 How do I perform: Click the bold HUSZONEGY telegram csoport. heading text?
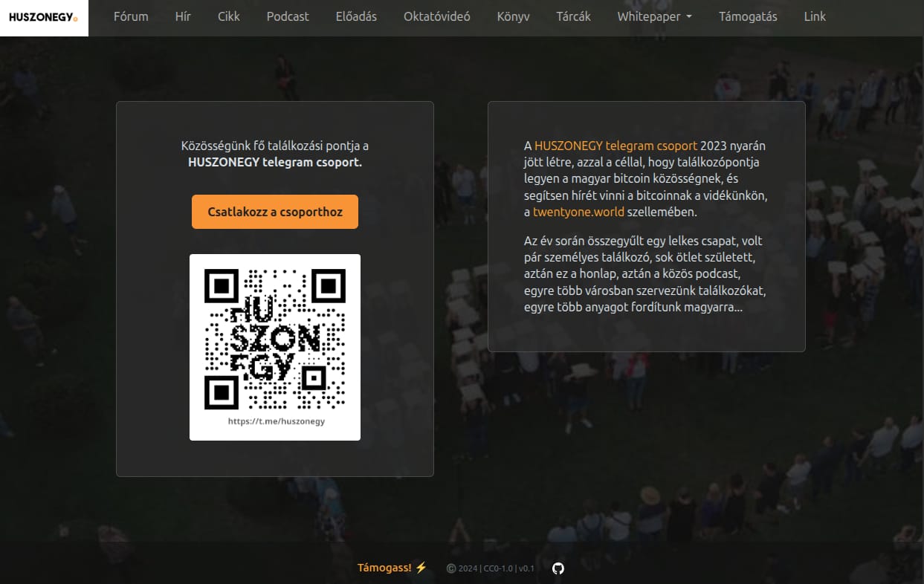click(x=275, y=162)
